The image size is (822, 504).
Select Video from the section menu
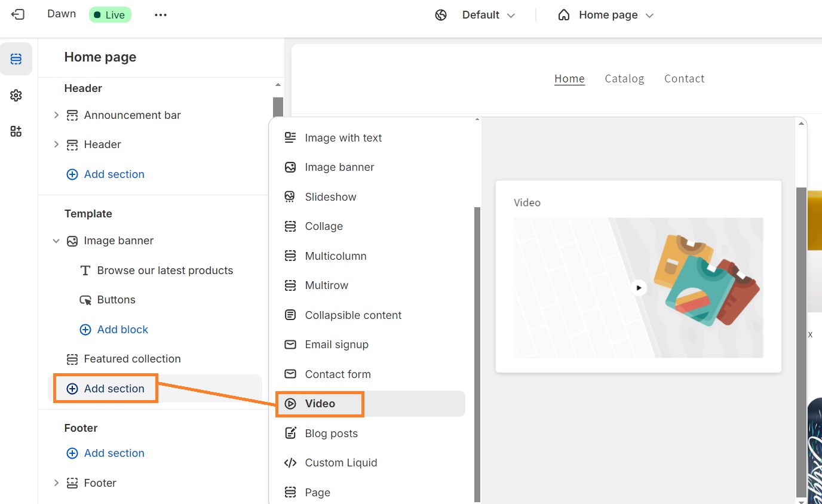[x=320, y=404]
